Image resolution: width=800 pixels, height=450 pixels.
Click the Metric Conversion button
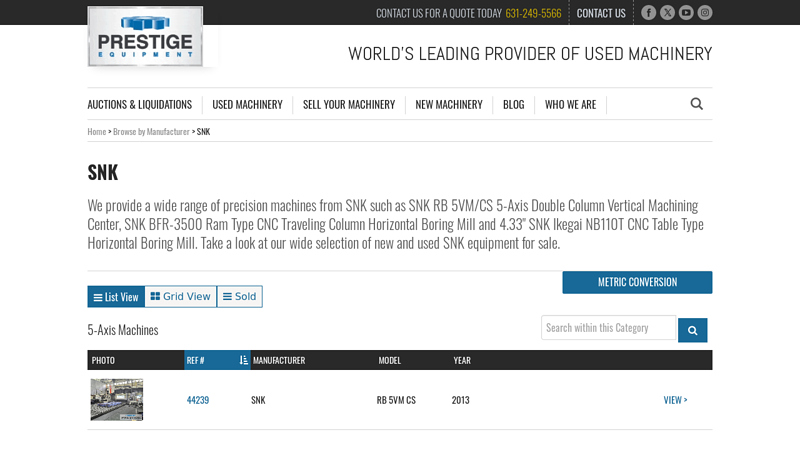(x=637, y=282)
